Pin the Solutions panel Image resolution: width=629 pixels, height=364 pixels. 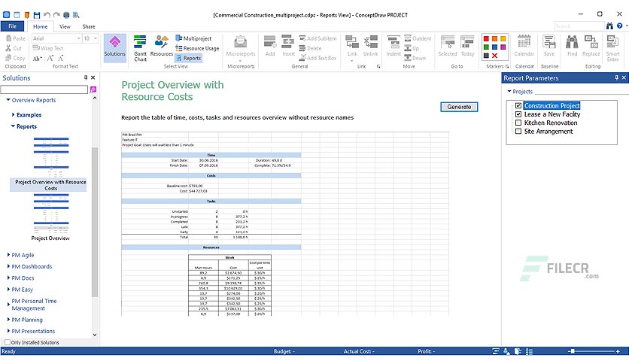pyautogui.click(x=86, y=77)
